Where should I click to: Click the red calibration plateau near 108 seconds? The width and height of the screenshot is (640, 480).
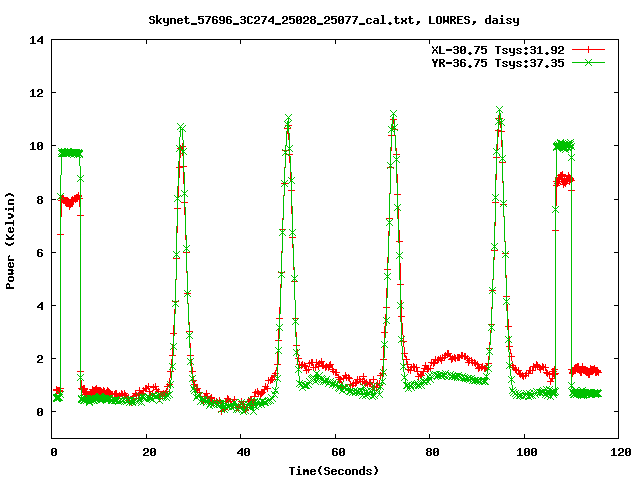564,180
